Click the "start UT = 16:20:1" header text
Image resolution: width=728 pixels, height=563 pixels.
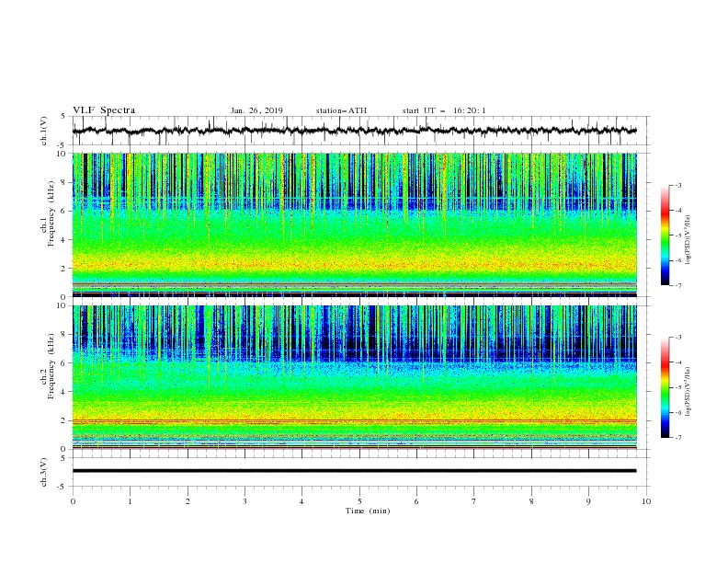point(444,110)
